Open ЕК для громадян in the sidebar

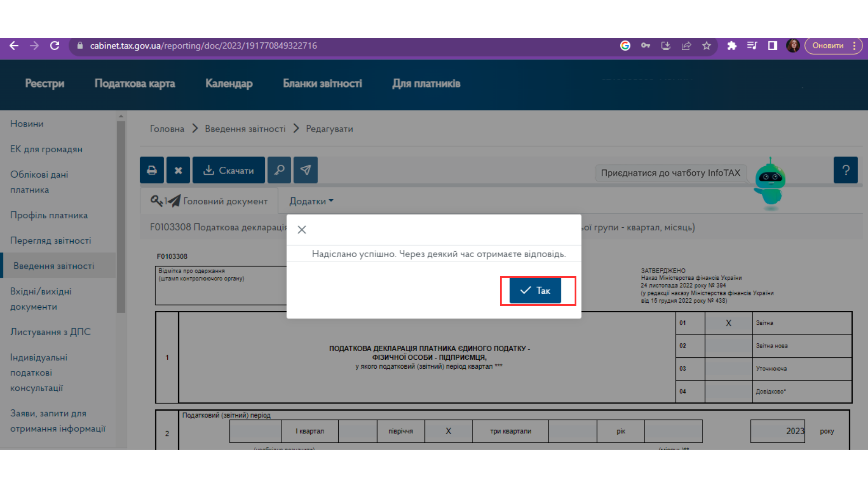(46, 149)
